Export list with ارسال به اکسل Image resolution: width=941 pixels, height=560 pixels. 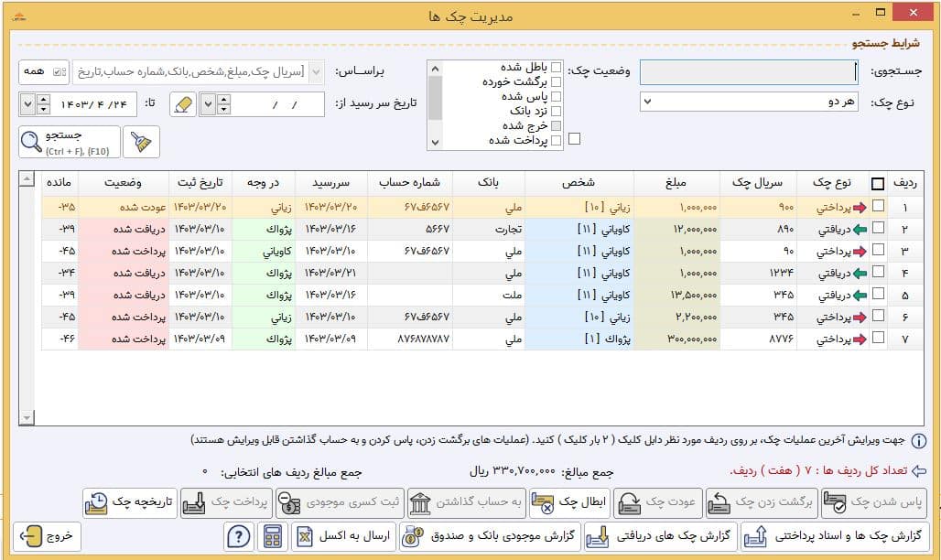tap(344, 536)
